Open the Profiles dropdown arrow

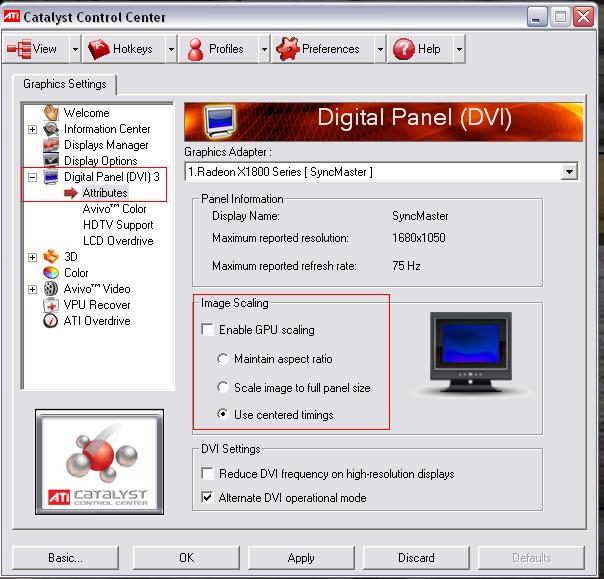pos(264,49)
